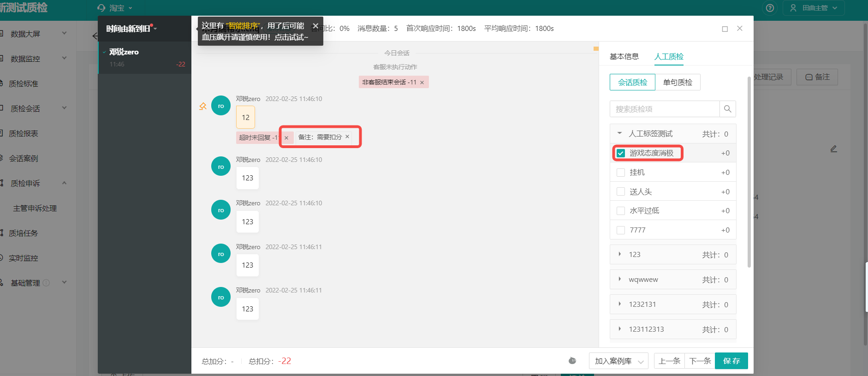The width and height of the screenshot is (868, 376).
Task: Expand the 数据大屏 sidebar menu
Action: click(64, 33)
